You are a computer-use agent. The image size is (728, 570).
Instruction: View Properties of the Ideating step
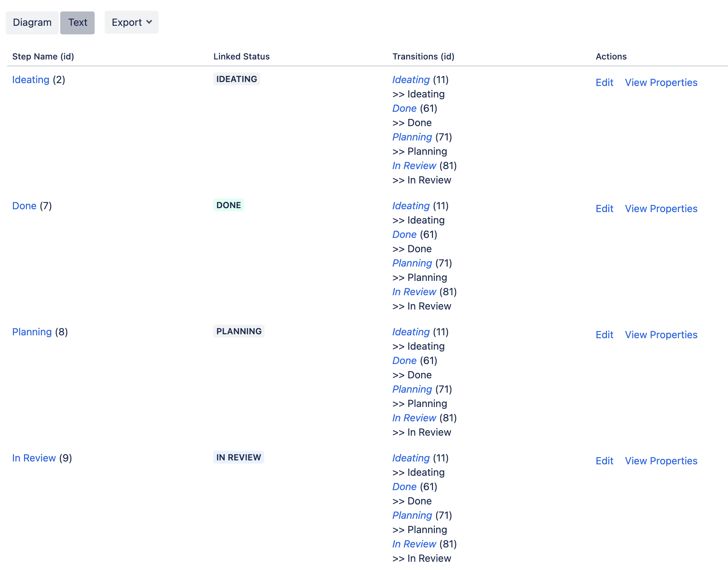point(661,82)
